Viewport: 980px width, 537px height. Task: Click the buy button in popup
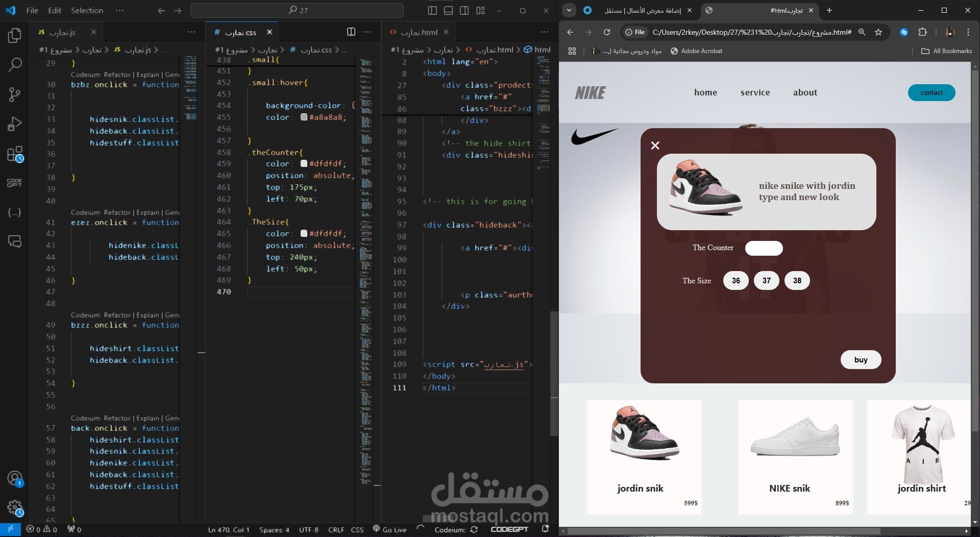click(861, 359)
